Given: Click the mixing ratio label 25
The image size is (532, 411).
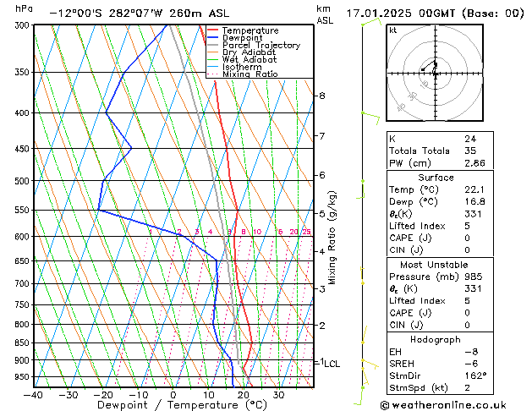Looking at the screenshot, I should coord(307,232).
